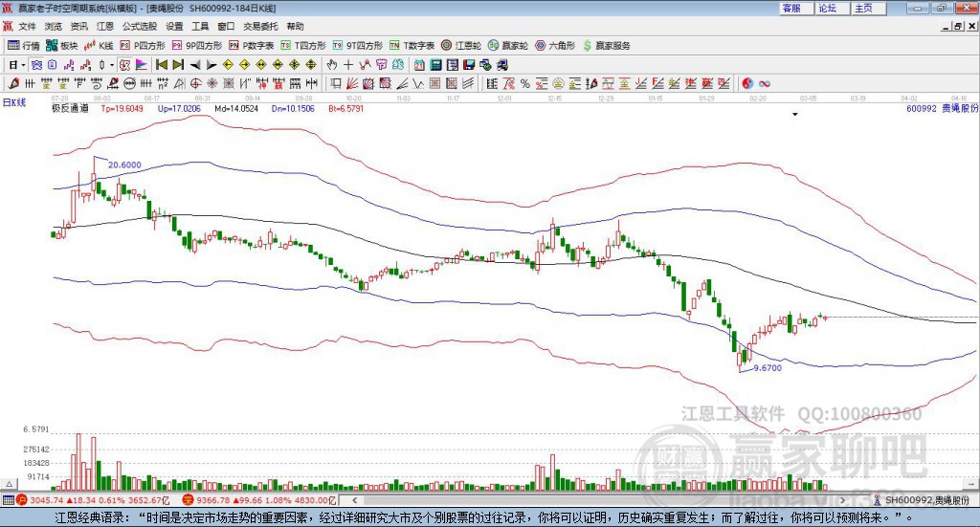Open the 赢家轮 wheel tool
This screenshot has width=980, height=527.
click(x=508, y=46)
